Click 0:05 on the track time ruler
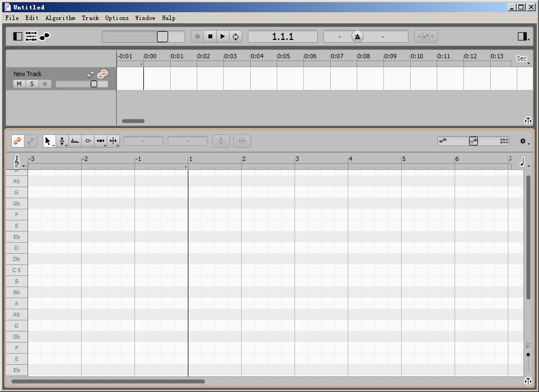Image resolution: width=539 pixels, height=392 pixels. [283, 56]
